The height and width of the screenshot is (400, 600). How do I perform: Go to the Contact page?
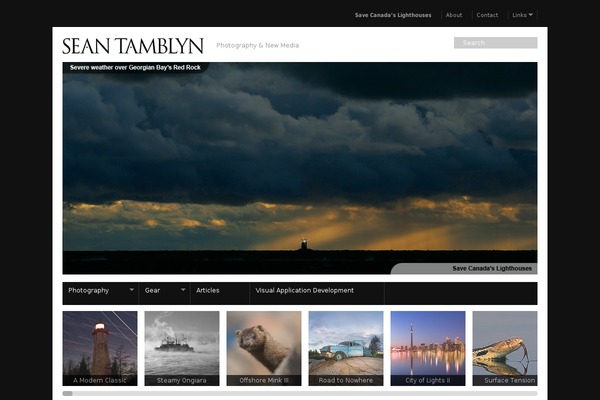[x=487, y=15]
